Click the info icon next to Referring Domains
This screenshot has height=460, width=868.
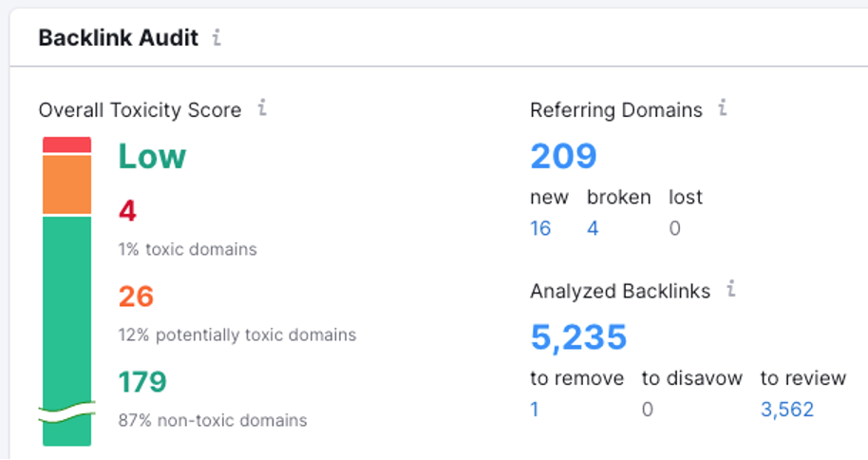tap(723, 107)
